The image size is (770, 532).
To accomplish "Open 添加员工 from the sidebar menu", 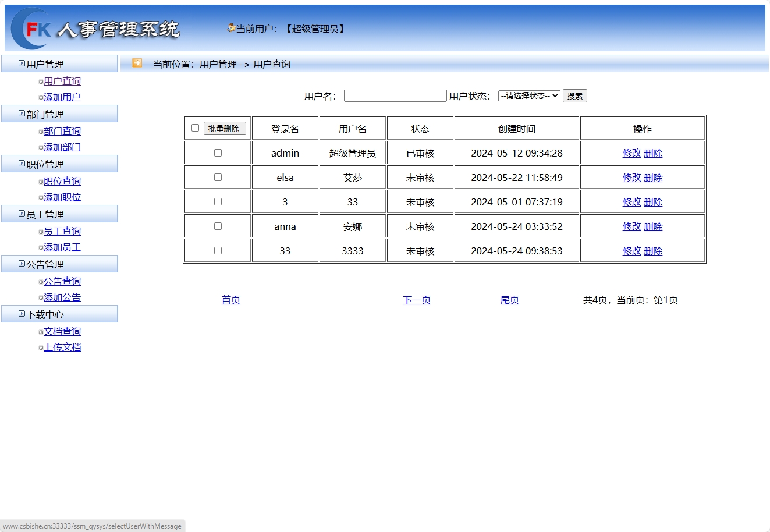I will click(62, 247).
